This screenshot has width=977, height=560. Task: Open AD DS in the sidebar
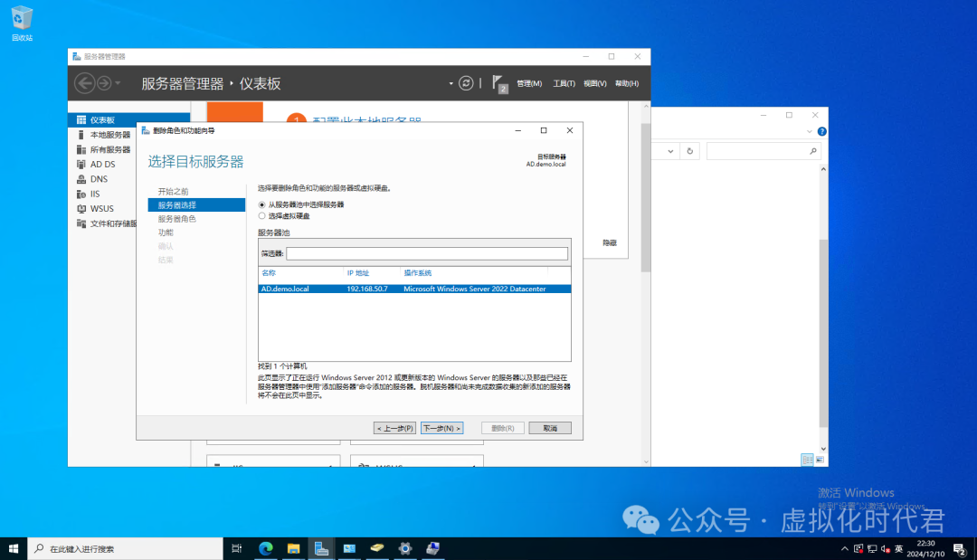[x=102, y=165]
